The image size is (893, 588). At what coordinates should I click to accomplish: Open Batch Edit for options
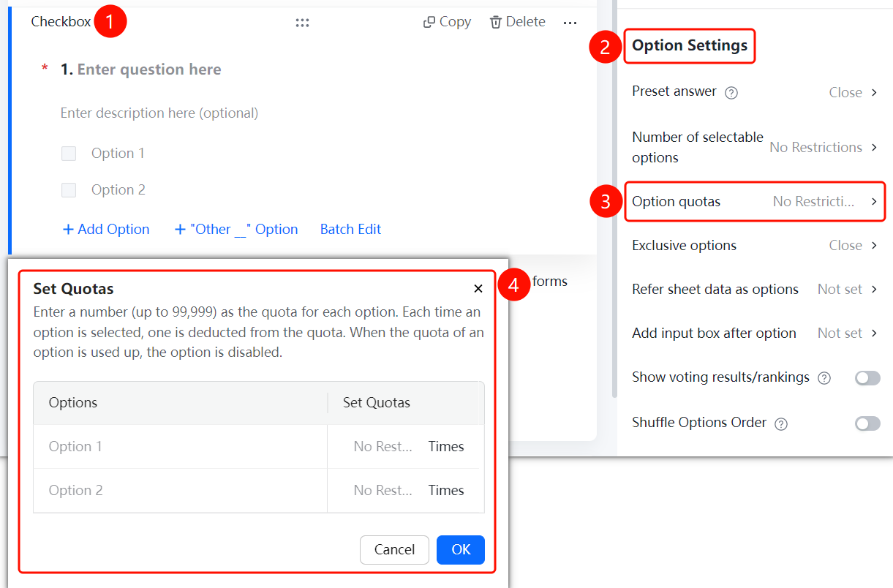click(350, 230)
